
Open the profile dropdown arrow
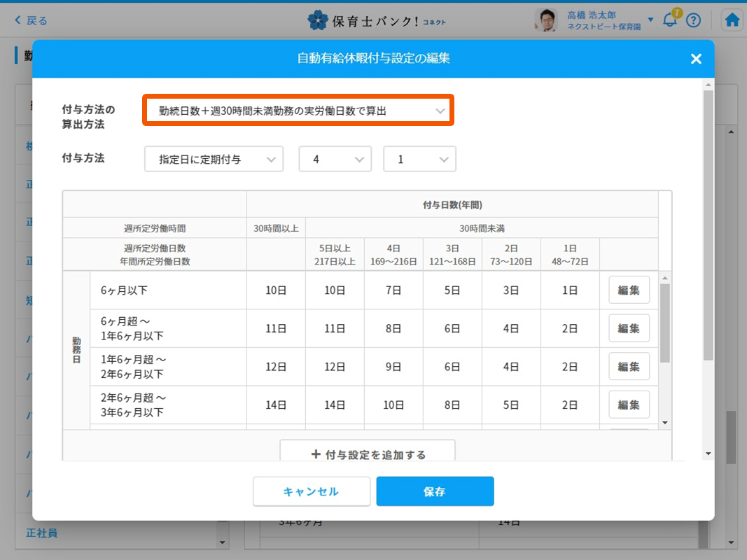click(x=651, y=20)
